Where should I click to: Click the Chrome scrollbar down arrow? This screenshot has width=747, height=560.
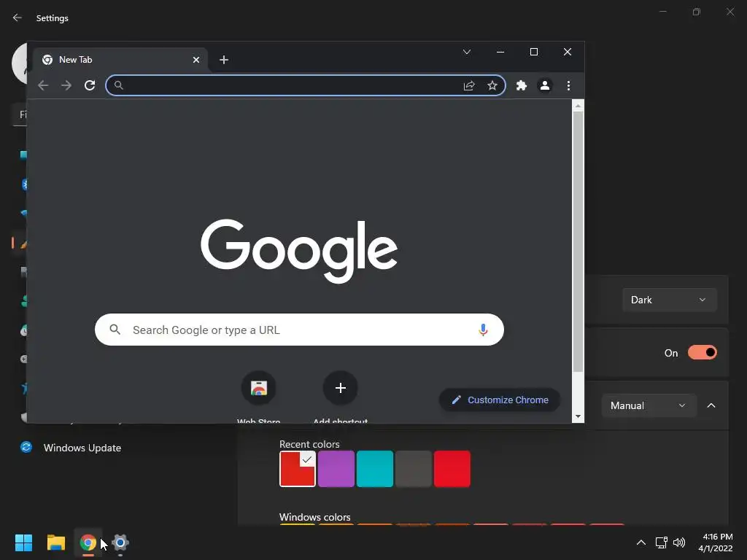578,416
